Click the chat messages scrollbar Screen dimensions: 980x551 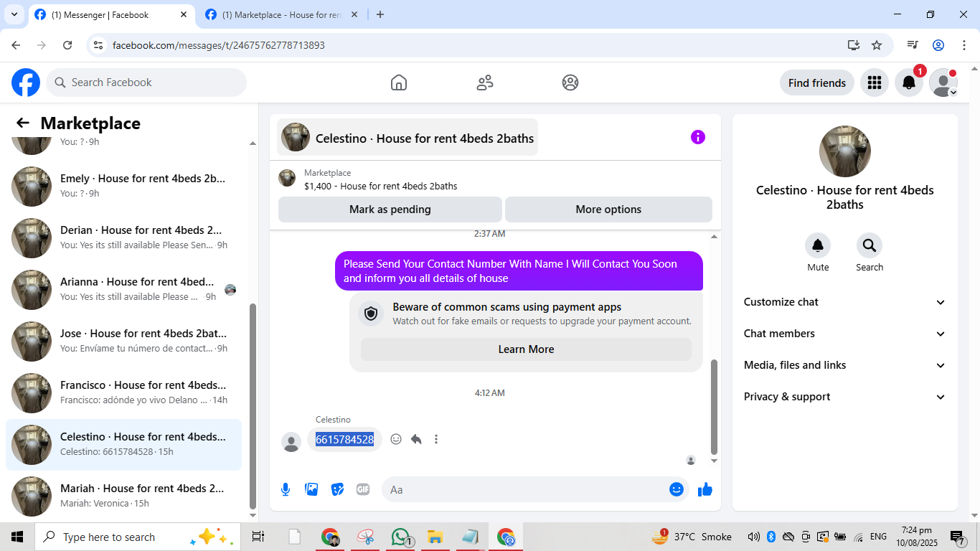coord(714,407)
